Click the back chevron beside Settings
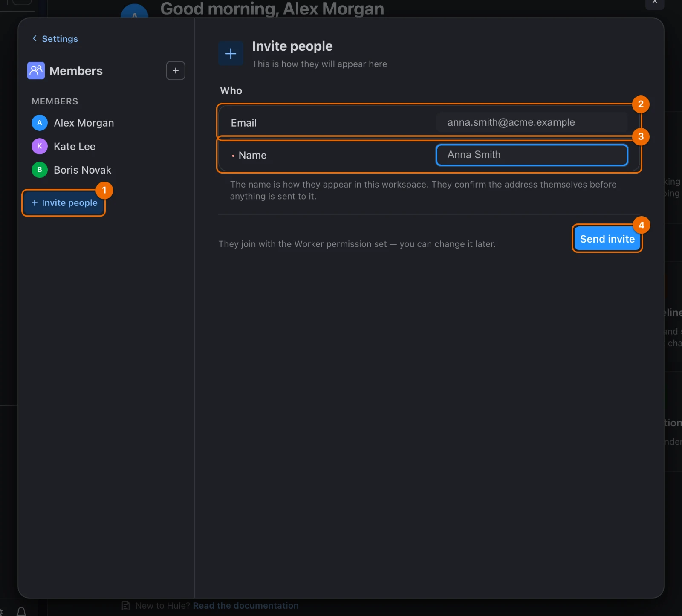Screen dimensions: 682x616 pyautogui.click(x=35, y=38)
